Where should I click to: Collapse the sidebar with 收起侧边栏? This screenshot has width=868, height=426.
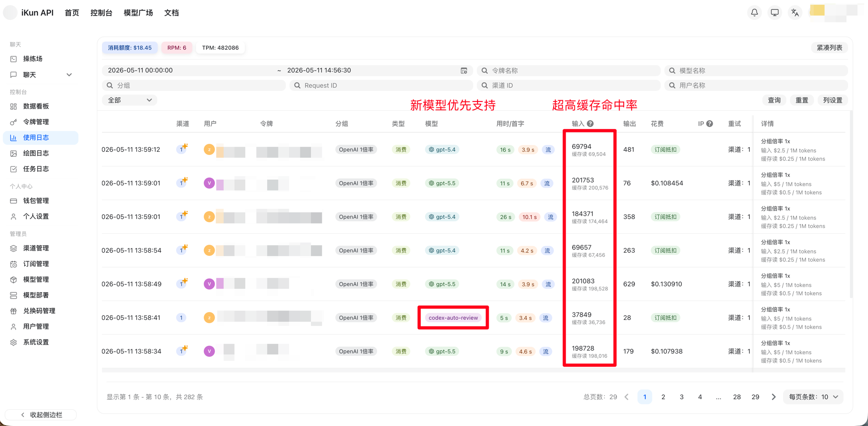click(41, 415)
